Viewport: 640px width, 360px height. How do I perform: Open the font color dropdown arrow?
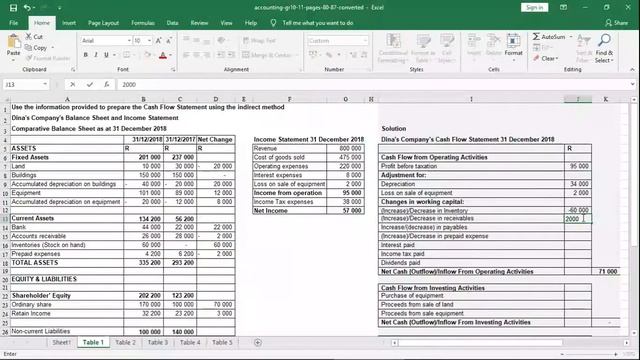pos(171,55)
